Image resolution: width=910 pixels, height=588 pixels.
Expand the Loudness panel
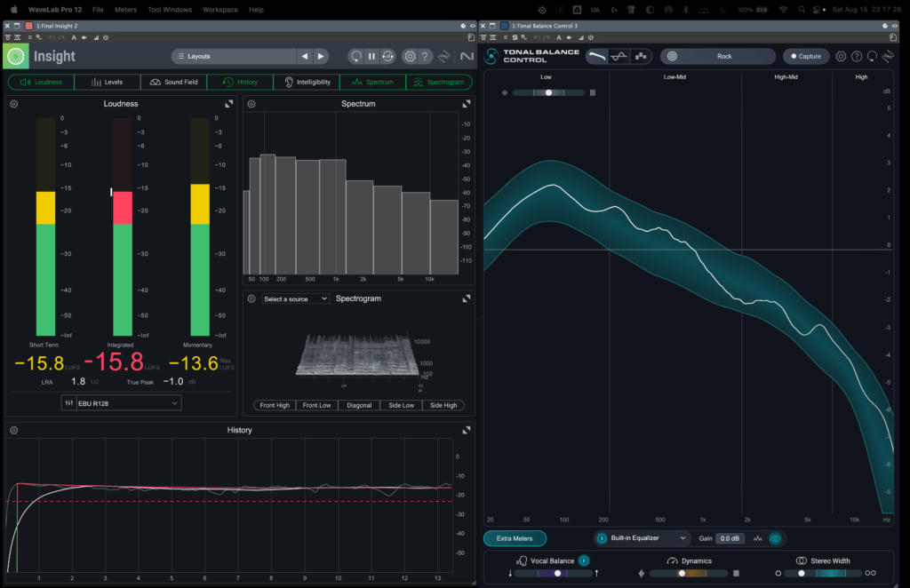coord(228,104)
